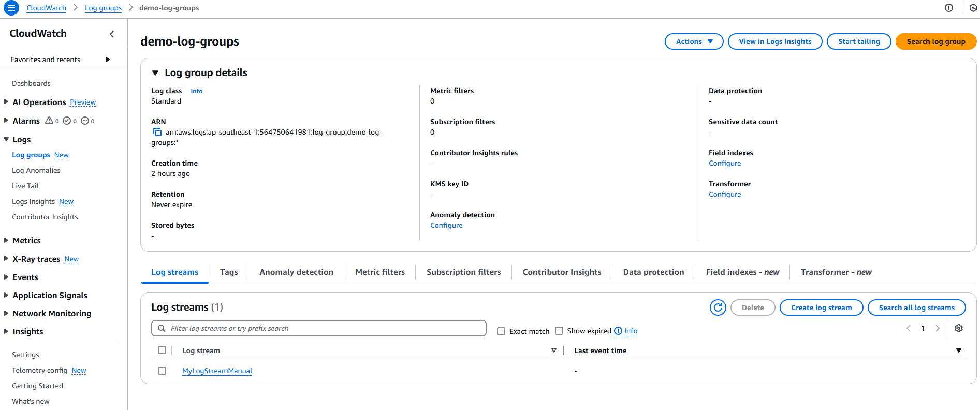Open the hamburger navigation menu

11,8
